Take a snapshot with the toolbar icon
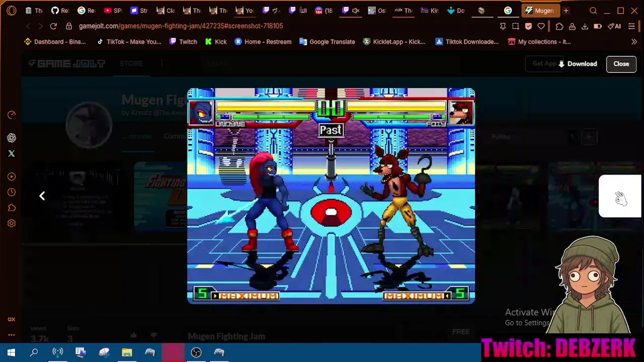The image size is (644, 362). 516,26
